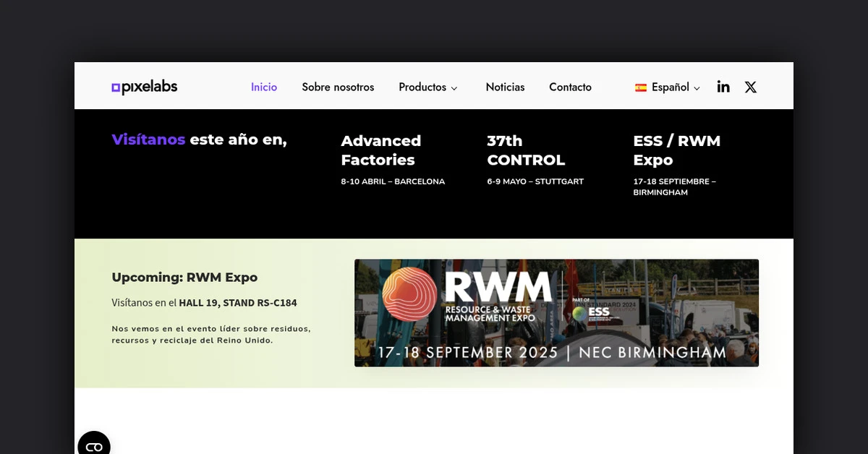Navigate to the Contacto page
Image resolution: width=868 pixels, height=454 pixels.
(570, 87)
